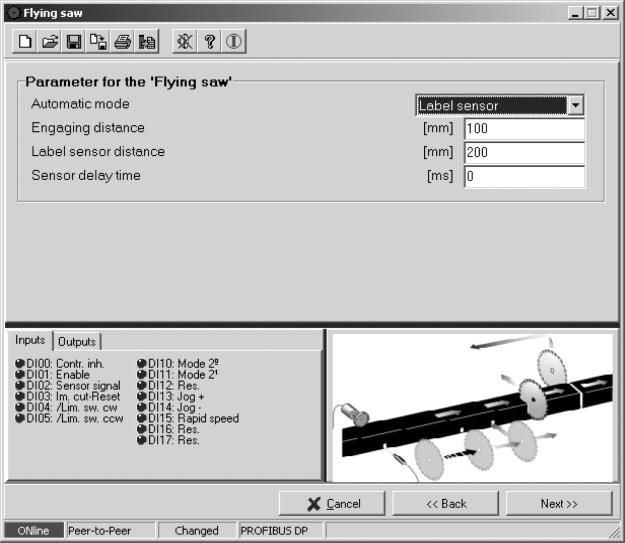This screenshot has width=625, height=543.
Task: Click the Flying saw title bar icon
Action: (14, 13)
